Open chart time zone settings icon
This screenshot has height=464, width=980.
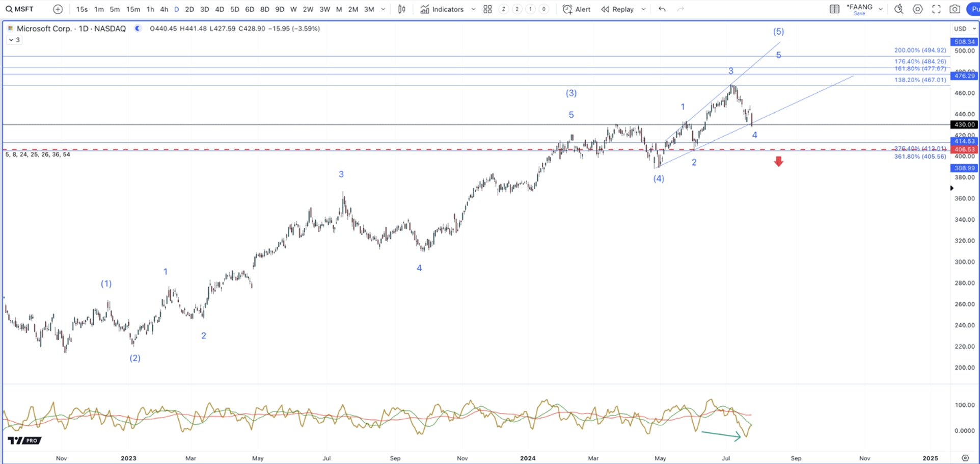click(965, 458)
